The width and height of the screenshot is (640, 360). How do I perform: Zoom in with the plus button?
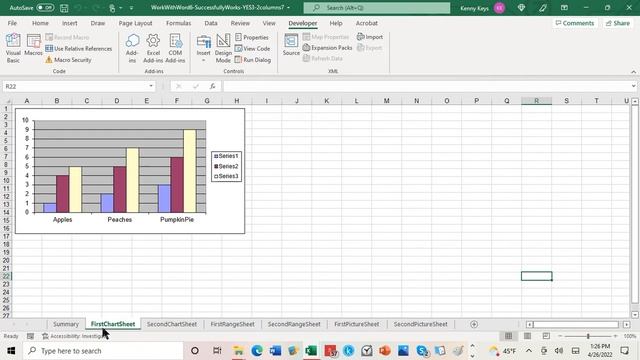tap(615, 336)
